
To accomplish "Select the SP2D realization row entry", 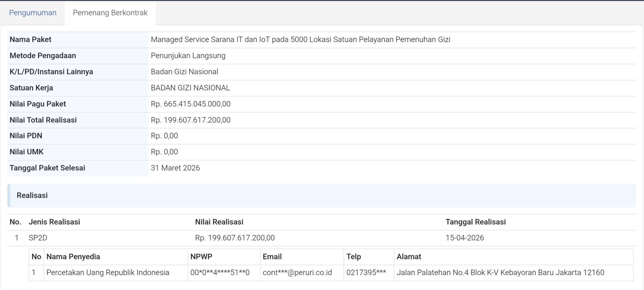I will (x=38, y=238).
